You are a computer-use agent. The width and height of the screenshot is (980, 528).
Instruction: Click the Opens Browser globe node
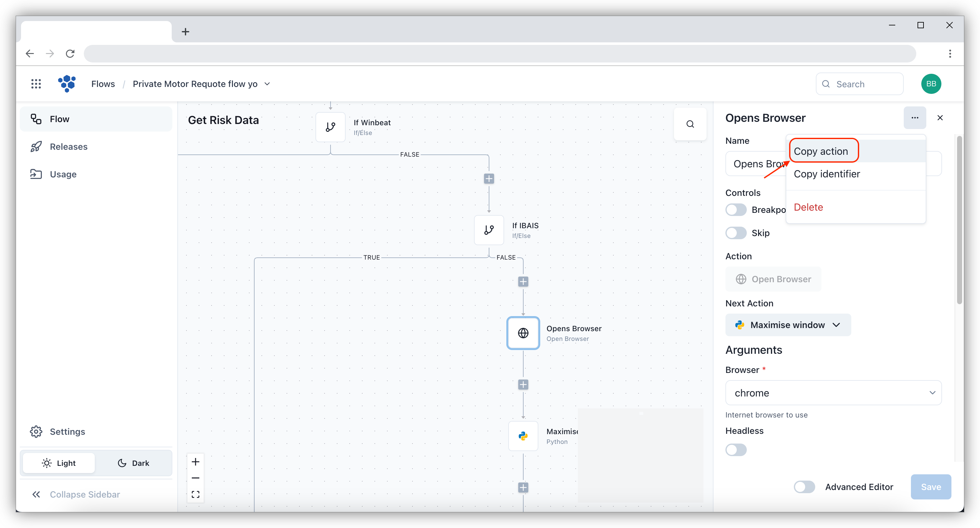tap(523, 333)
